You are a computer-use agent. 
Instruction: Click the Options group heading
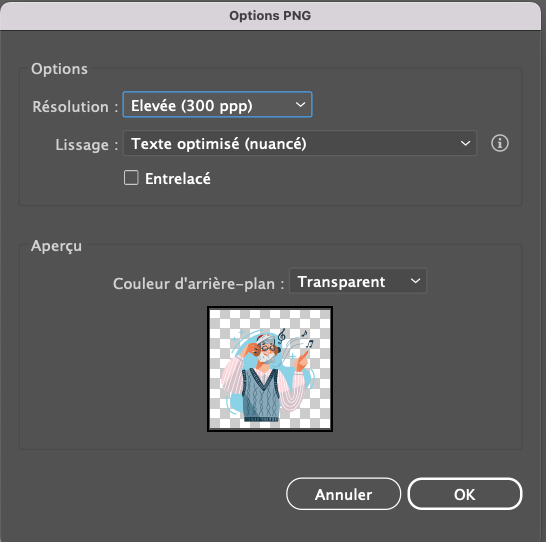click(x=59, y=69)
